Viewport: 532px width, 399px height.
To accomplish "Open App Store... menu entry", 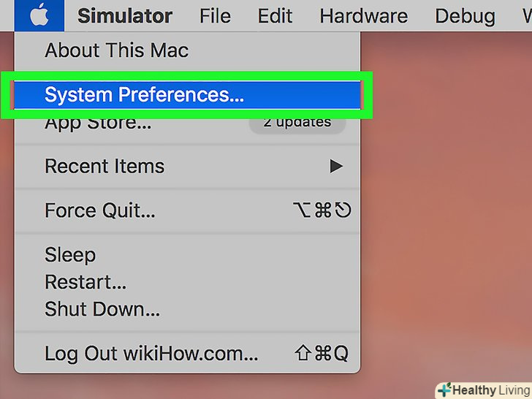I will [99, 123].
